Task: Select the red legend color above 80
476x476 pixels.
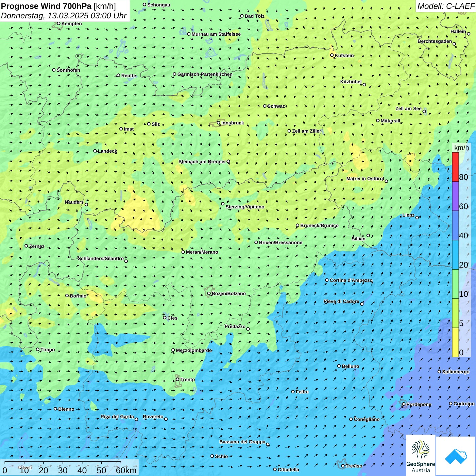Action: point(455,167)
